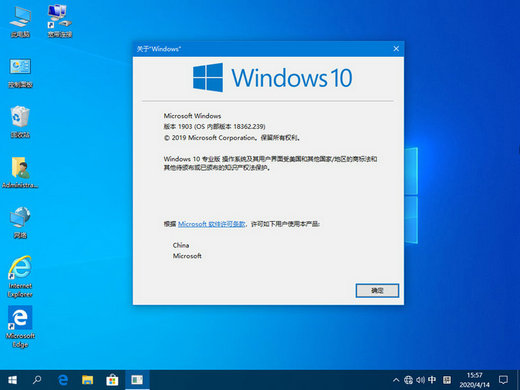Image resolution: width=520 pixels, height=390 pixels.
Task: Open Microsoft Store from the taskbar
Action: coord(112,380)
